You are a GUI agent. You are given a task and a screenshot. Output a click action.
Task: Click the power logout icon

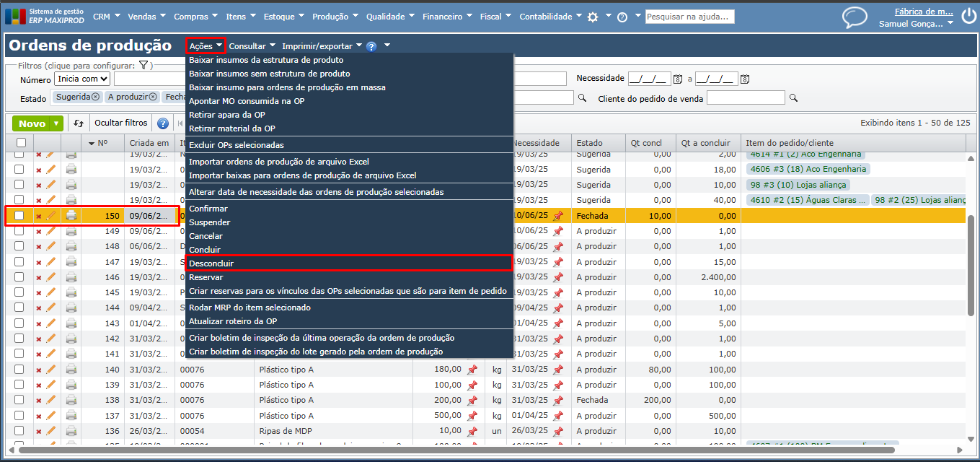(968, 17)
